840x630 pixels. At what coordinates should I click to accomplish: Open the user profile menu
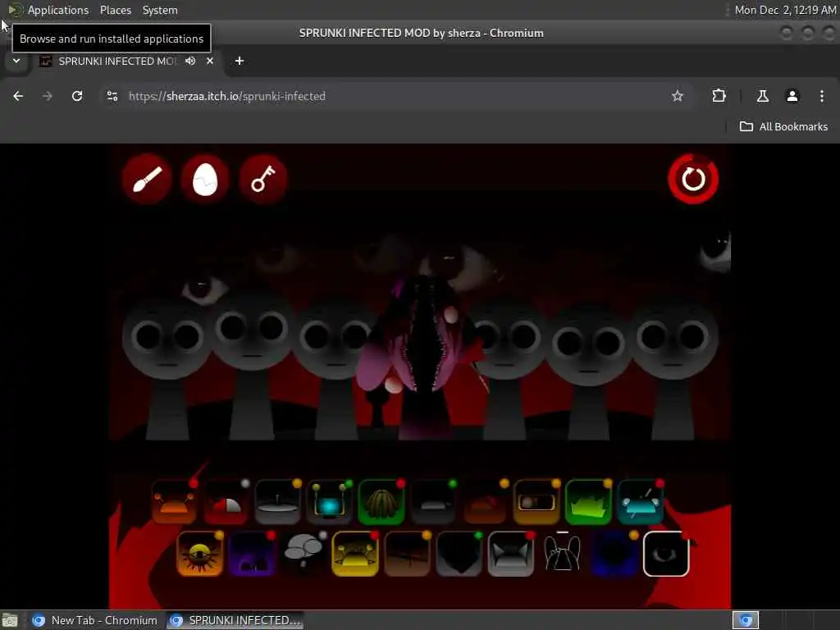792,96
